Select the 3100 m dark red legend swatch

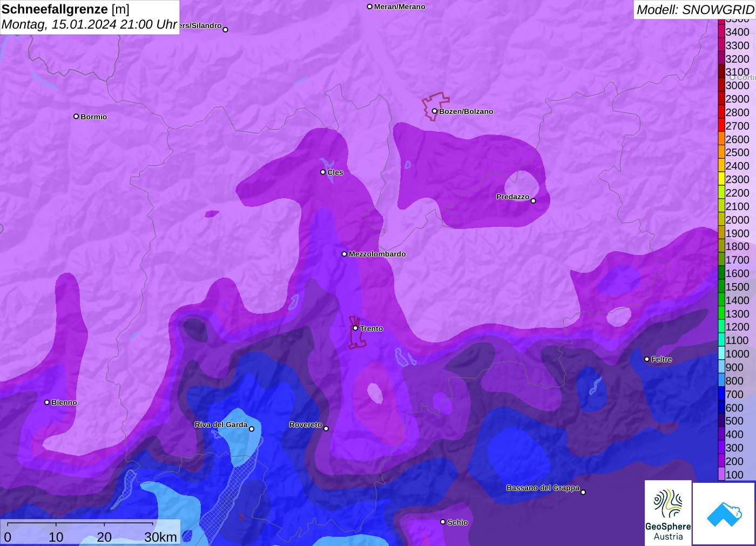[721, 71]
